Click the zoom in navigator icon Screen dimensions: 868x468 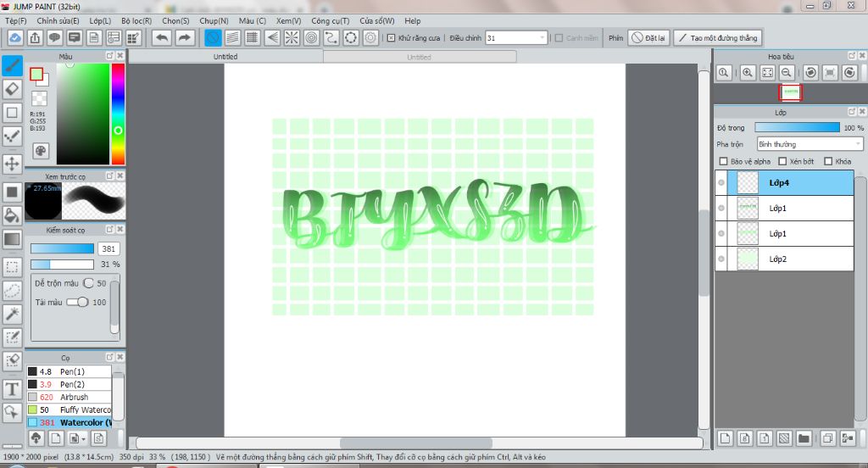[x=748, y=73]
